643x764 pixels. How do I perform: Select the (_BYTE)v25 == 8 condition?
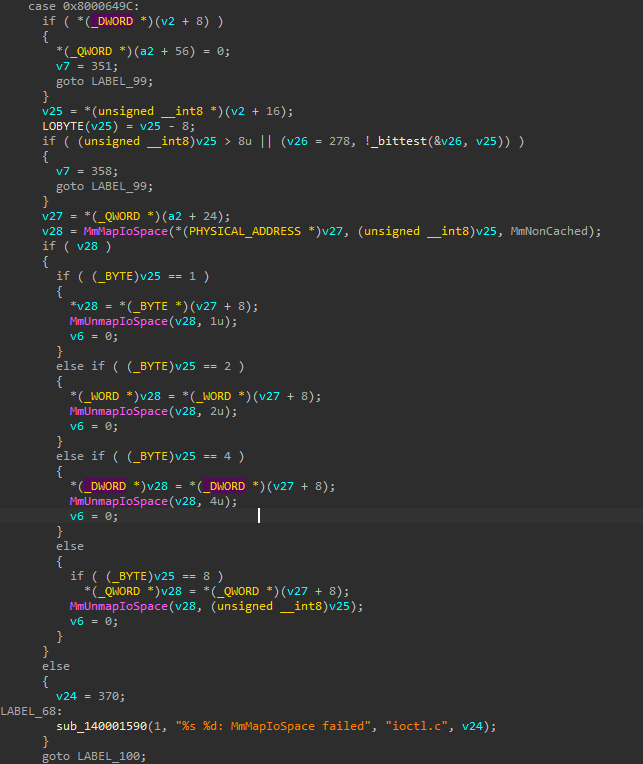coord(158,576)
